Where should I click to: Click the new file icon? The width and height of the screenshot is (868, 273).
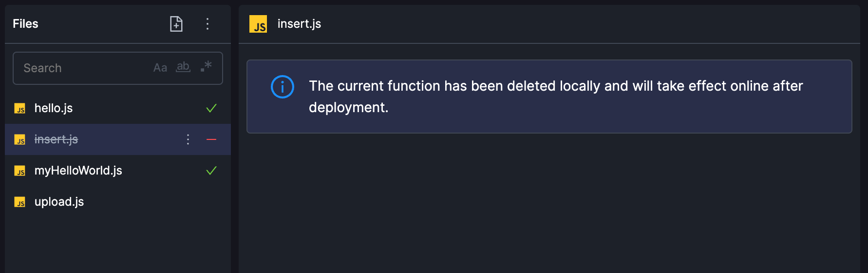pyautogui.click(x=176, y=24)
